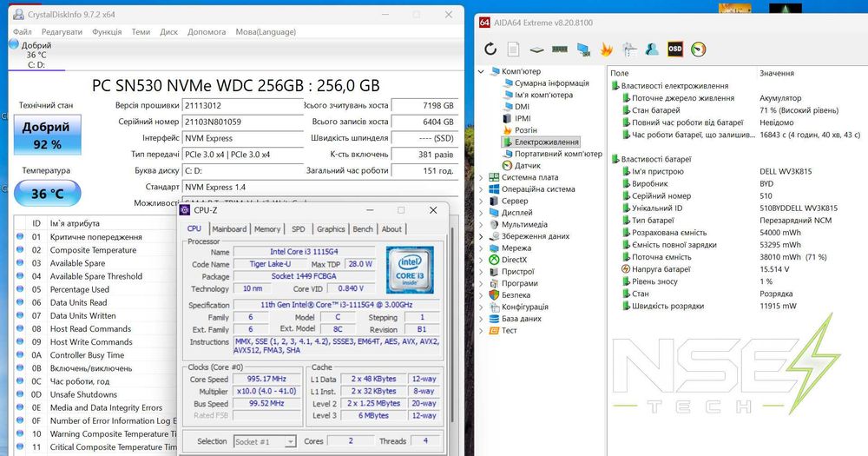Image resolution: width=868 pixels, height=456 pixels.
Task: Expand Операційна система tree node
Action: pyautogui.click(x=481, y=189)
